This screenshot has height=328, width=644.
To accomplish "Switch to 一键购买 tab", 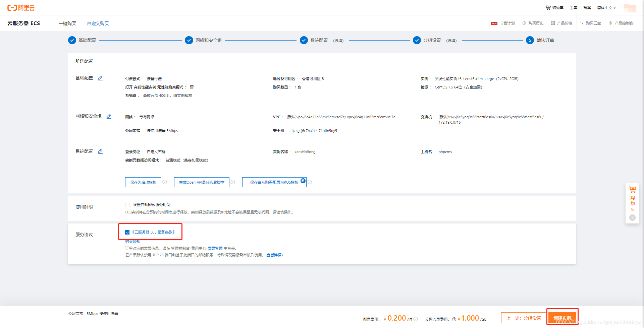I will [x=67, y=23].
